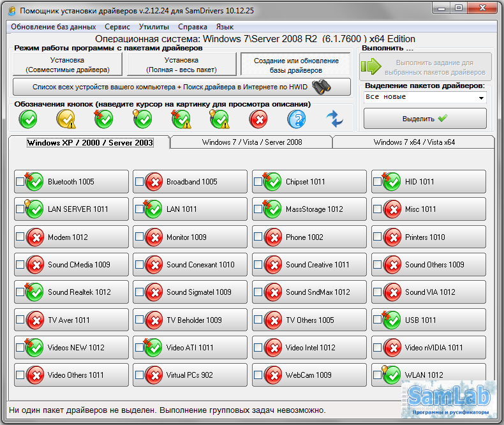The image size is (504, 425).
Task: Select the Установка (Полная - весь пакет) mode
Action: tap(182, 64)
